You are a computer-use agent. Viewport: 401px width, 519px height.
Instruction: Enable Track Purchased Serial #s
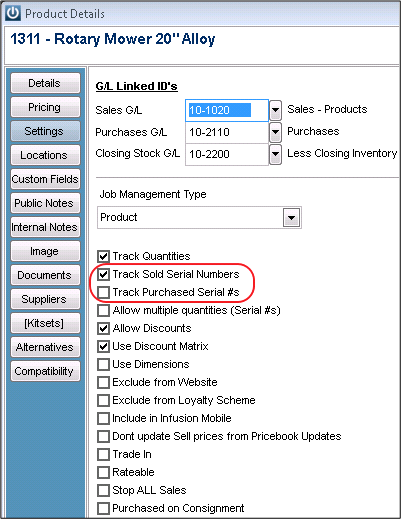(103, 292)
